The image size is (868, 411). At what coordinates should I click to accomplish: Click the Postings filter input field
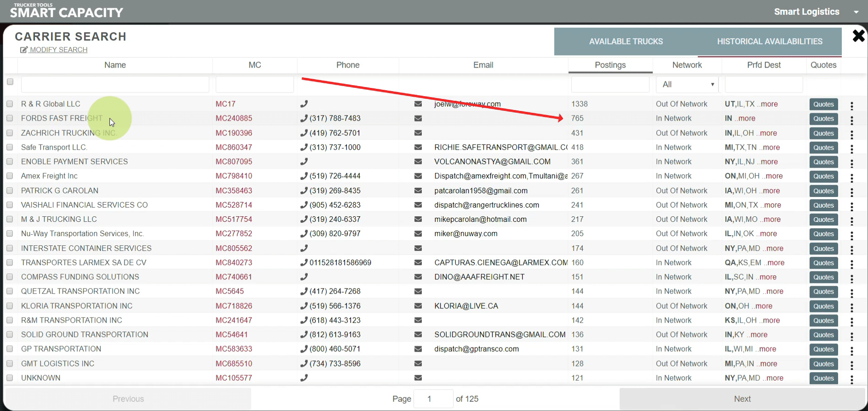[610, 85]
